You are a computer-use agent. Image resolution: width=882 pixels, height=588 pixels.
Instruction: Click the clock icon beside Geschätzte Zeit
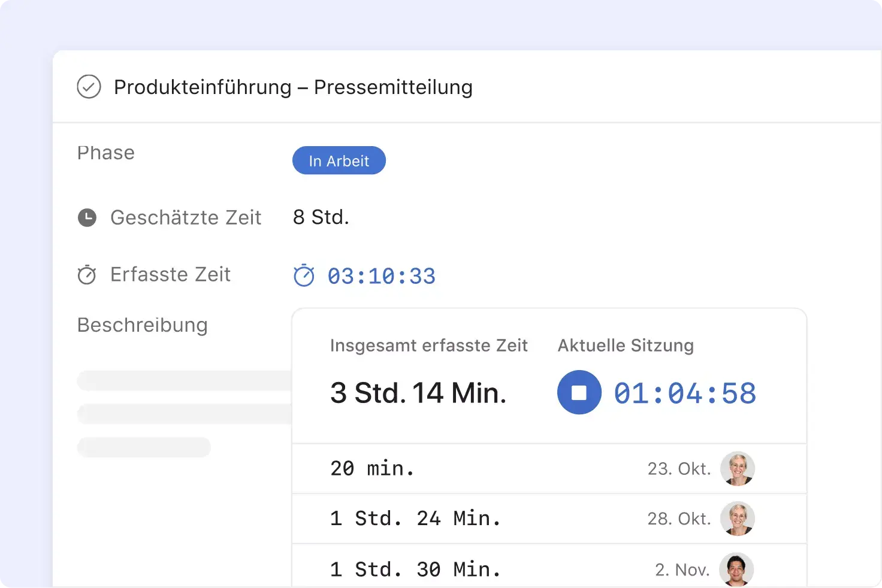click(x=87, y=217)
